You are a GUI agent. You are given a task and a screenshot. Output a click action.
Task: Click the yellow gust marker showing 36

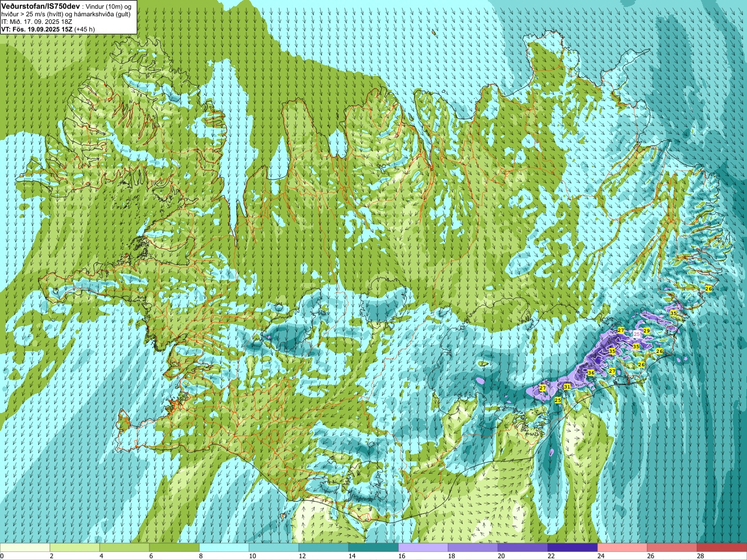point(591,373)
